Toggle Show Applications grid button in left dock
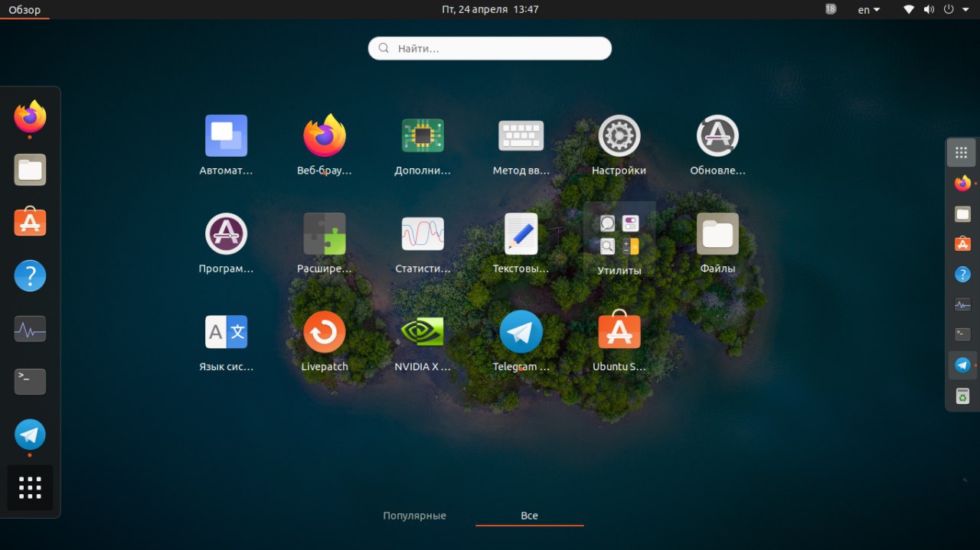The width and height of the screenshot is (980, 550). click(x=30, y=487)
